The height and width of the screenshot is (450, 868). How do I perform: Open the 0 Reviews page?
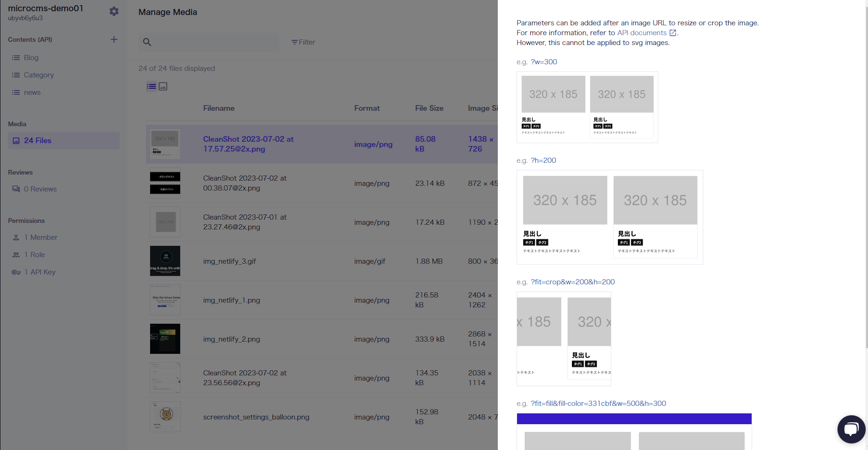(40, 189)
